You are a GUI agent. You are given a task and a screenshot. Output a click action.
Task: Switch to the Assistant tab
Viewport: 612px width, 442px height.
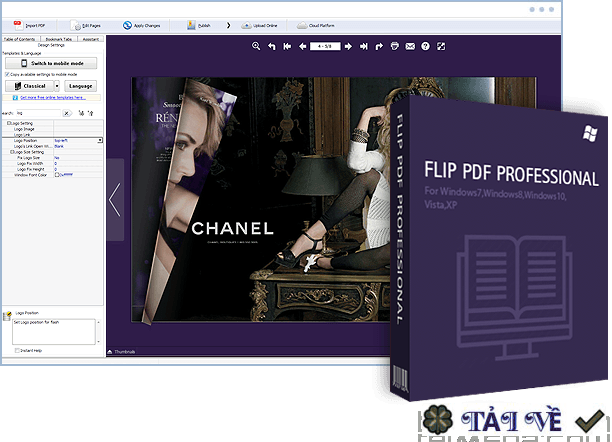(x=91, y=39)
